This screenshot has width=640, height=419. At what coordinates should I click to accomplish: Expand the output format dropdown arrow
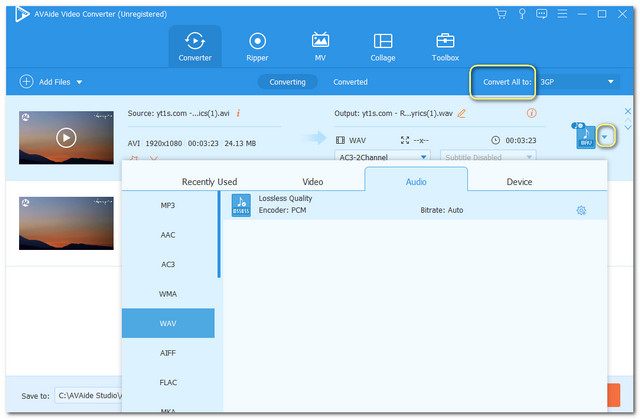point(604,137)
